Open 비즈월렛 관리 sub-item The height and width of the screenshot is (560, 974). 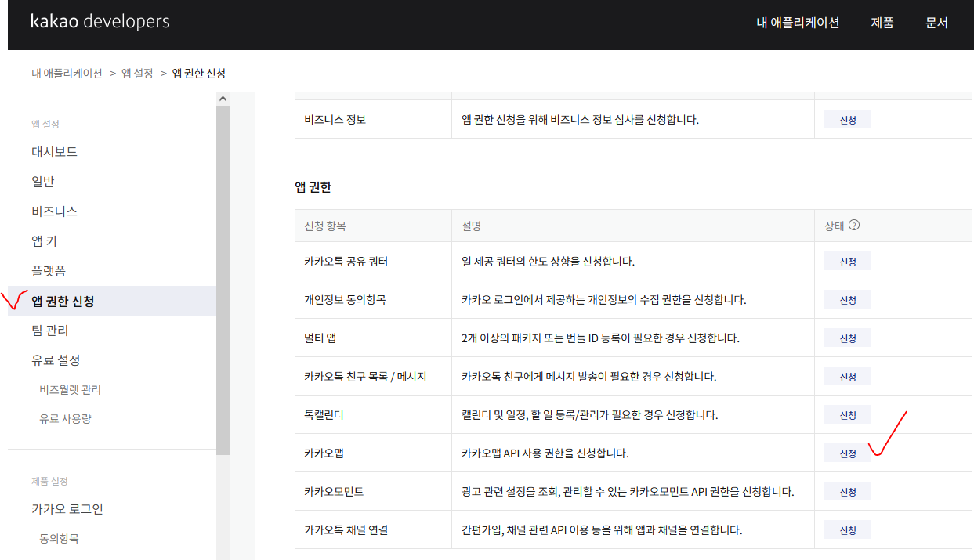[x=70, y=389]
